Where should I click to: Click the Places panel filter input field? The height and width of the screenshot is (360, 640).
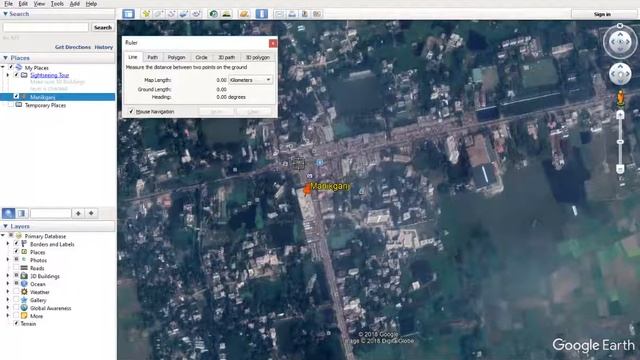[x=51, y=213]
